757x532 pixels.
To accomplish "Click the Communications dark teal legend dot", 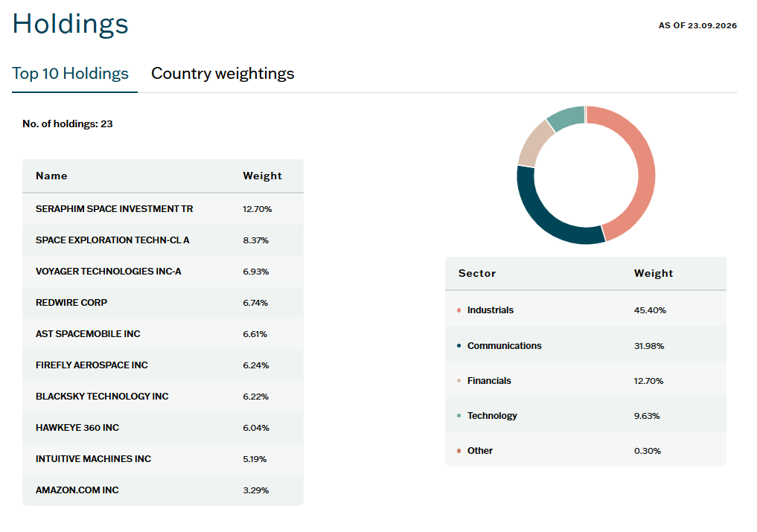I will point(459,346).
